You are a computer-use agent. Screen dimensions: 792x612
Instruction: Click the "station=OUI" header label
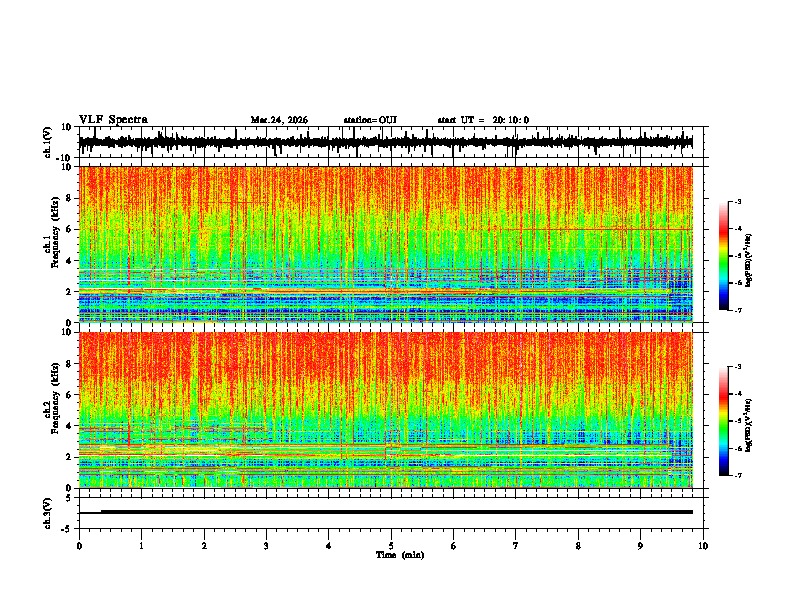coord(370,120)
